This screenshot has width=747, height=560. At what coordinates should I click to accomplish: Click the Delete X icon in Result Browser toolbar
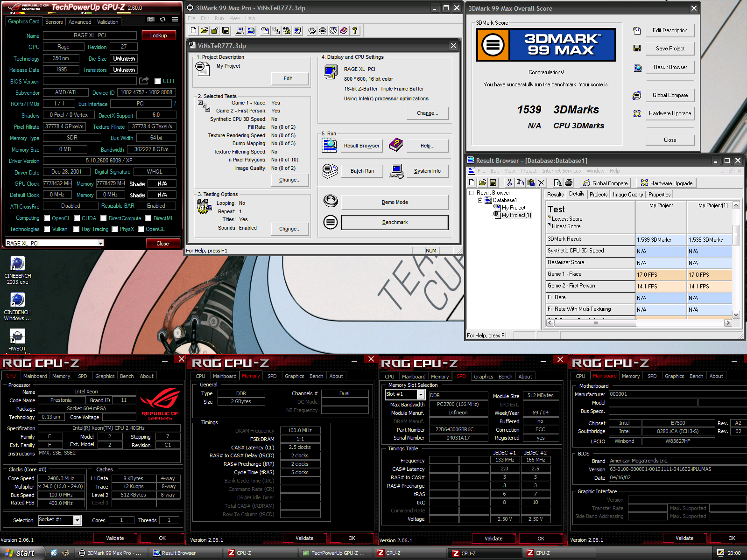(x=542, y=182)
